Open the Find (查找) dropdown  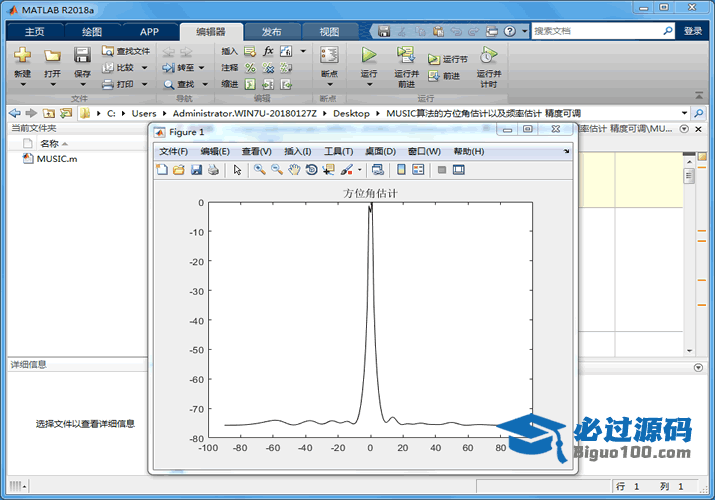tap(205, 84)
